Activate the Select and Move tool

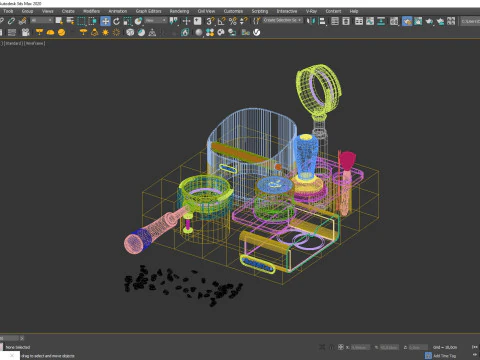pos(105,21)
